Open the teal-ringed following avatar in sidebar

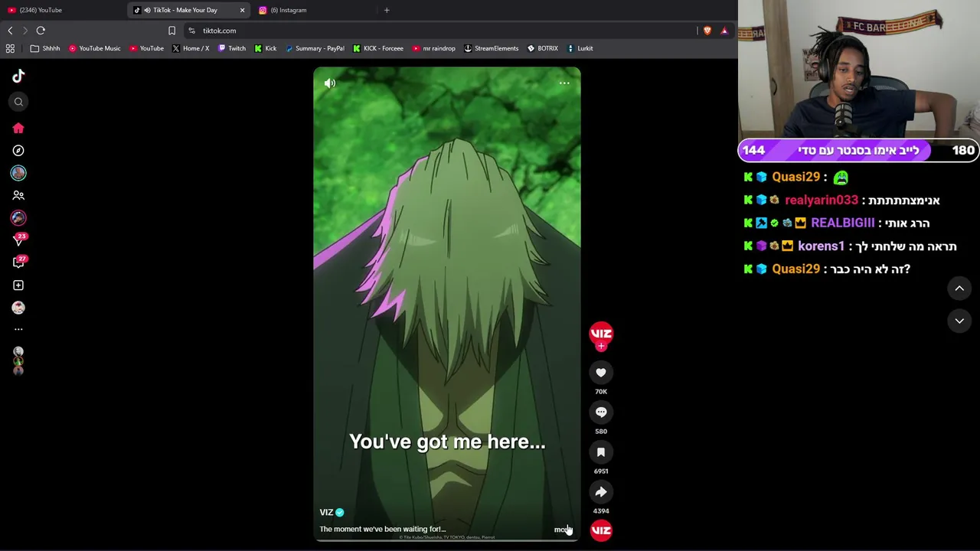pos(18,173)
